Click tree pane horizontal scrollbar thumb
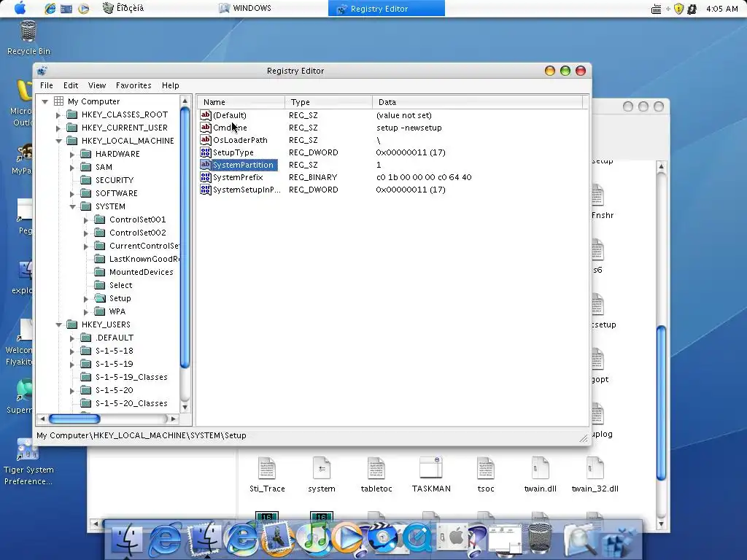 click(75, 419)
